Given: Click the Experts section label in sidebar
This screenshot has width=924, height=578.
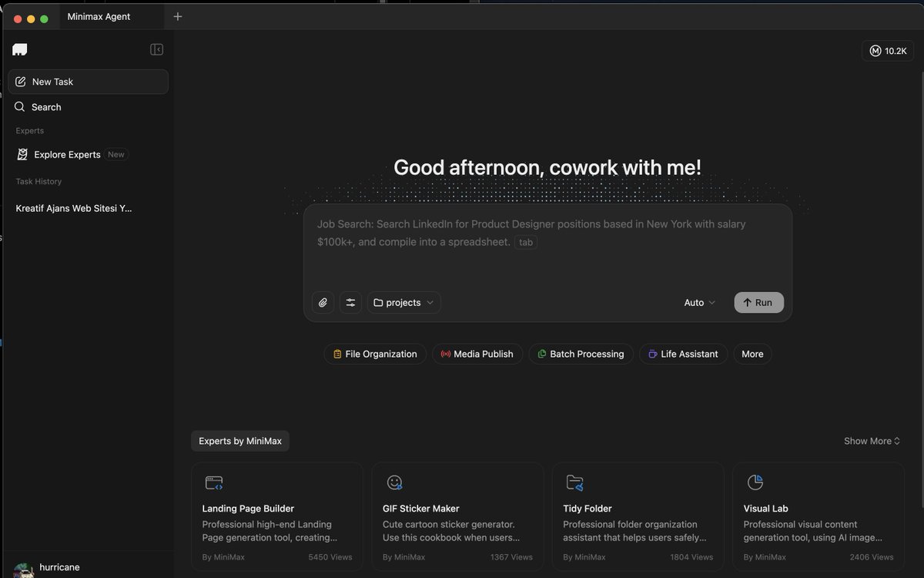Looking at the screenshot, I should (x=30, y=130).
